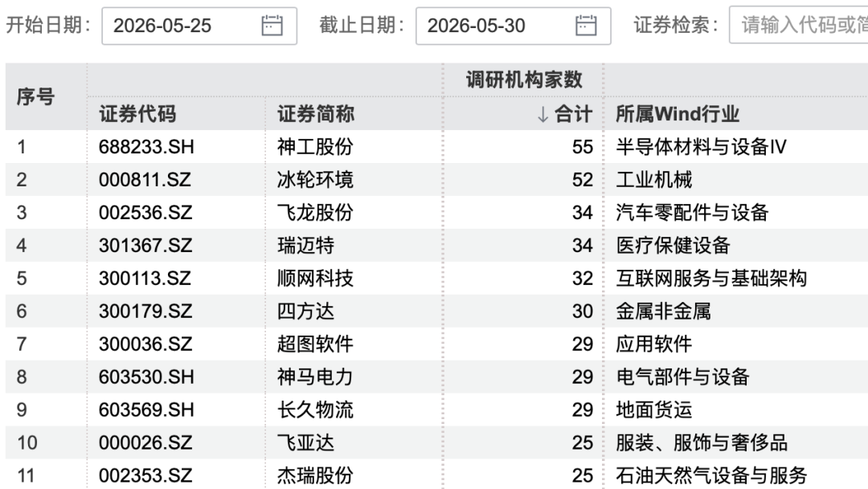This screenshot has width=868, height=489.
Task: Click stock name 飞亚达
Action: click(305, 442)
